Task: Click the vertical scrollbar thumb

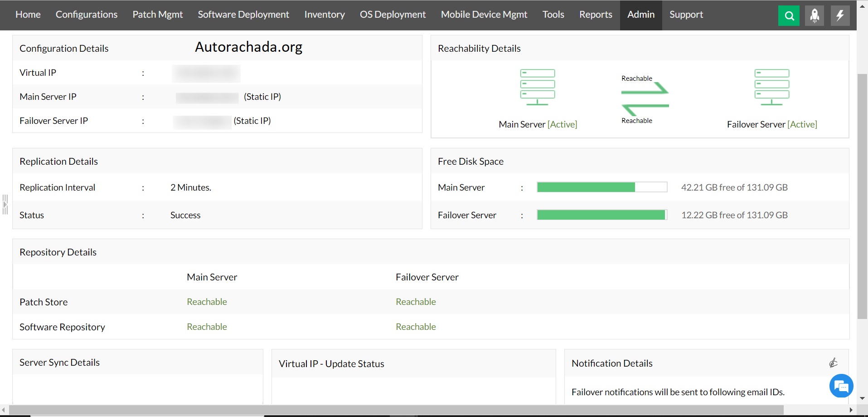Action: 862,195
